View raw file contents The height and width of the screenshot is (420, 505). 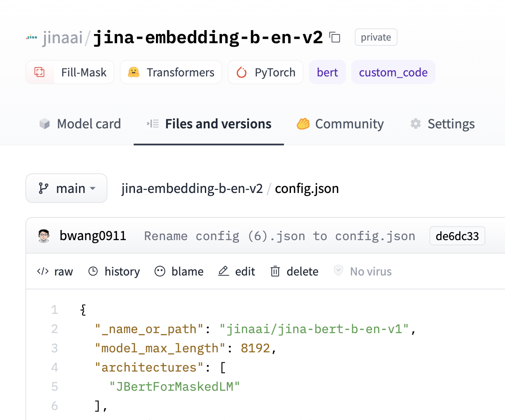click(x=55, y=271)
